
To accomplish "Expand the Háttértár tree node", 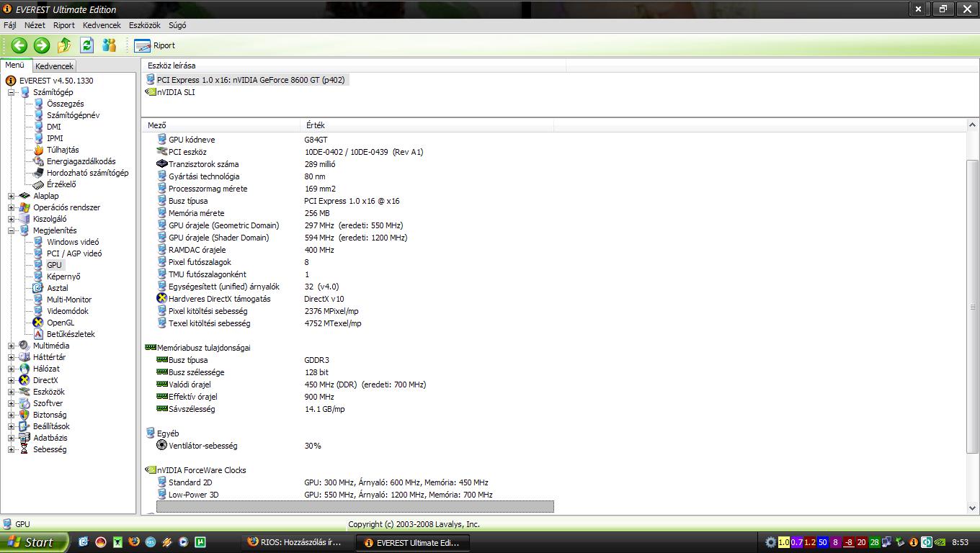I will click(11, 357).
